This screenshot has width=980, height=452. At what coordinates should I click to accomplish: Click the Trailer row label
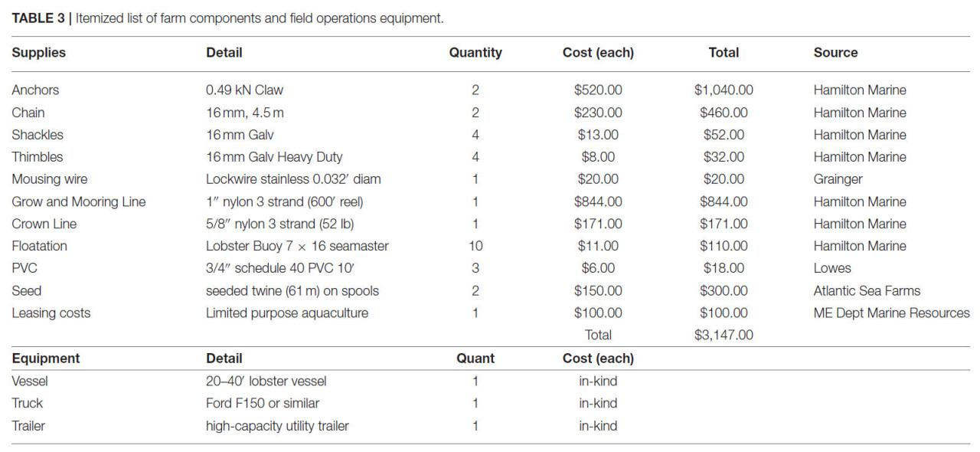point(28,425)
